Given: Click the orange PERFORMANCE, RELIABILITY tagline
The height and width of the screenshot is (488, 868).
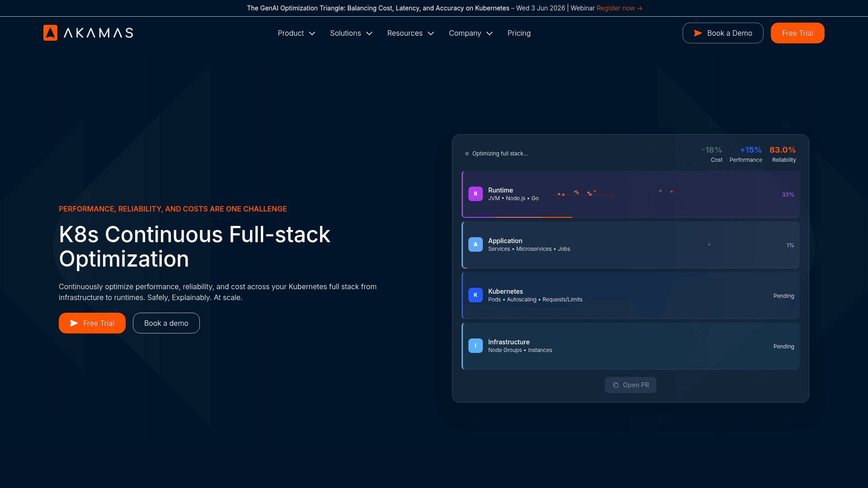Looking at the screenshot, I should point(173,209).
